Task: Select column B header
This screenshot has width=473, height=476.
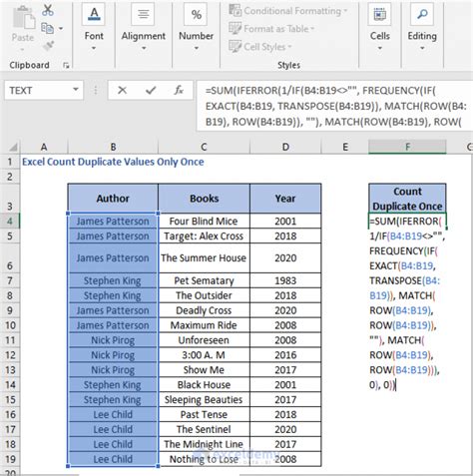Action: click(x=113, y=147)
